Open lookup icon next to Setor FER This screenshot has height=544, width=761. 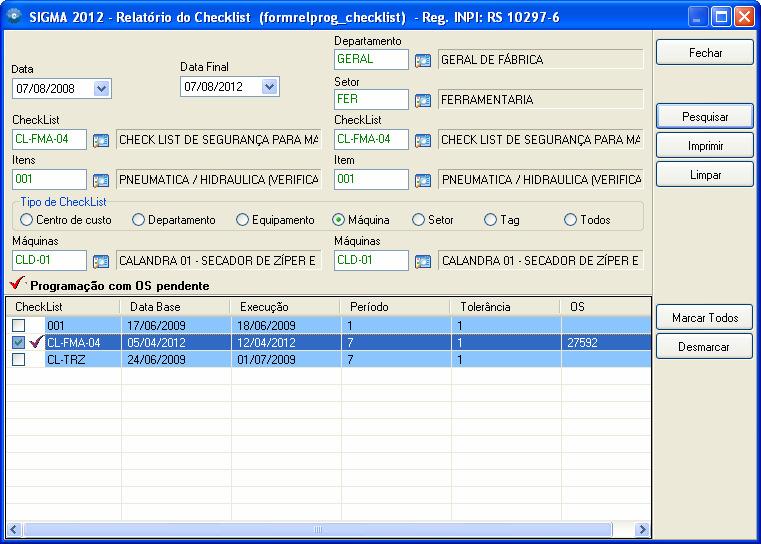423,100
